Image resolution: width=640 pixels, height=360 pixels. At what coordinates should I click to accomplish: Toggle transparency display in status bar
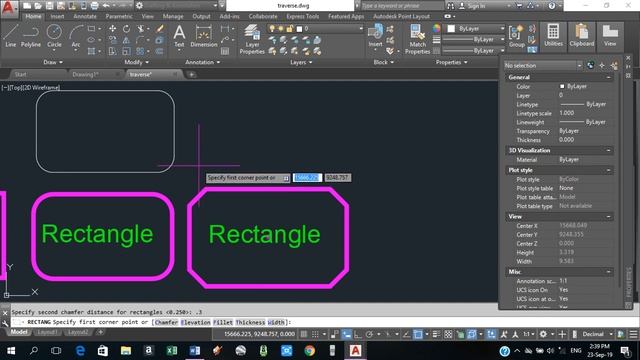point(448,334)
